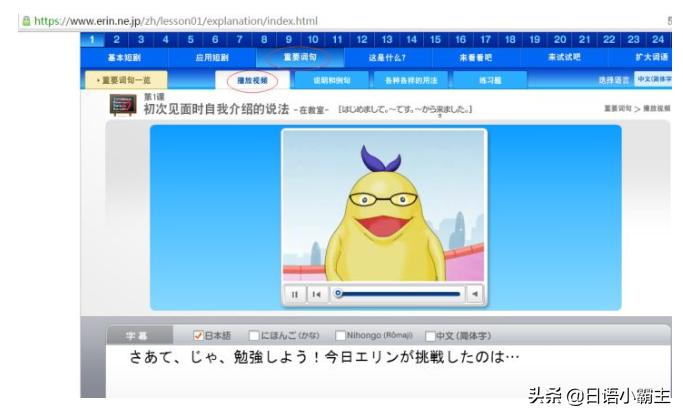Go to lesson 15

[x=435, y=40]
